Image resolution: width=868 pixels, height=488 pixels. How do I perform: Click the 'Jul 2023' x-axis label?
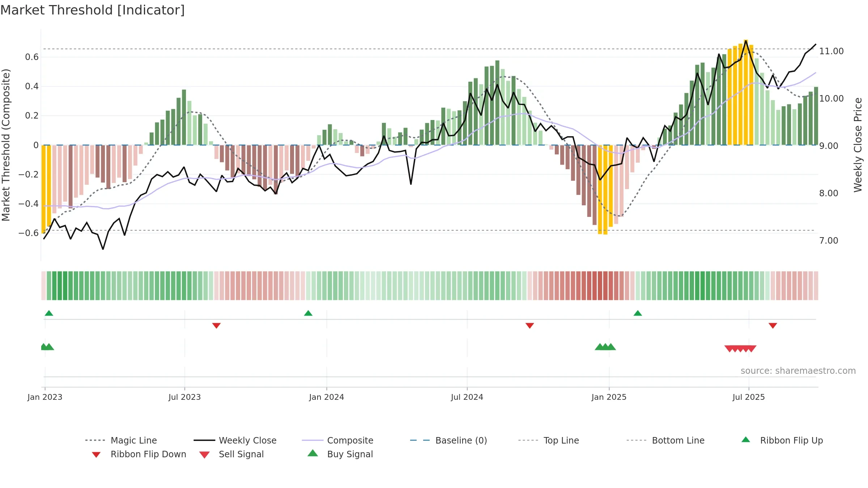(184, 397)
